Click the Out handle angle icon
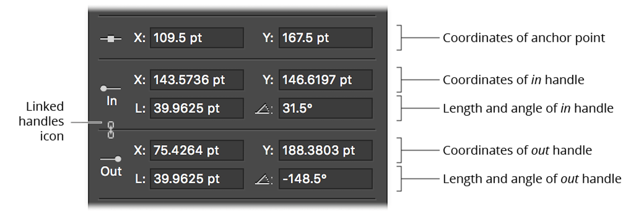Viewport: 644px width, 214px height. pyautogui.click(x=264, y=179)
